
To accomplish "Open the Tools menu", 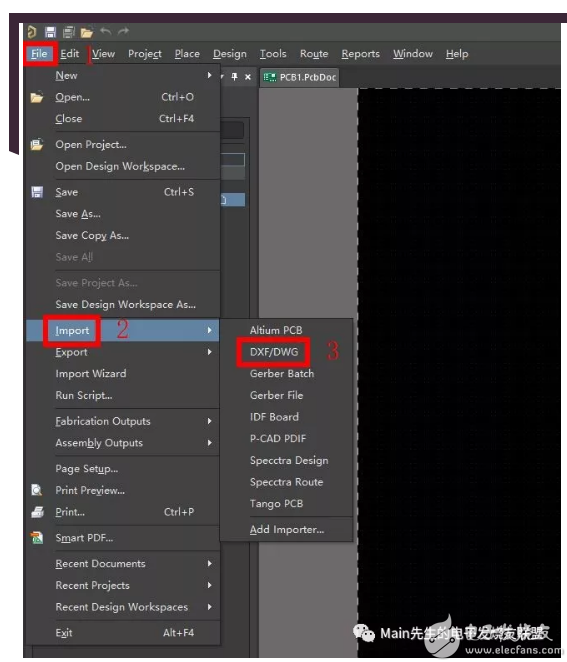I will tap(273, 54).
